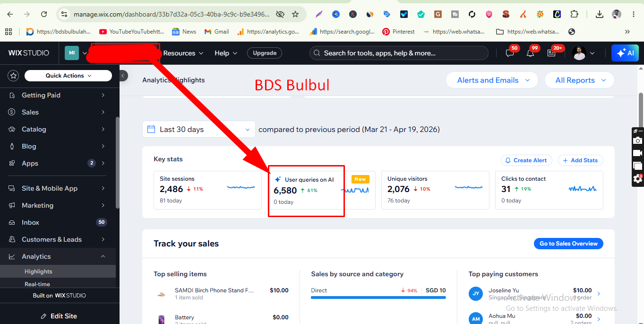644x324 pixels.
Task: Click the side panel video recorder icon
Action: [638, 153]
